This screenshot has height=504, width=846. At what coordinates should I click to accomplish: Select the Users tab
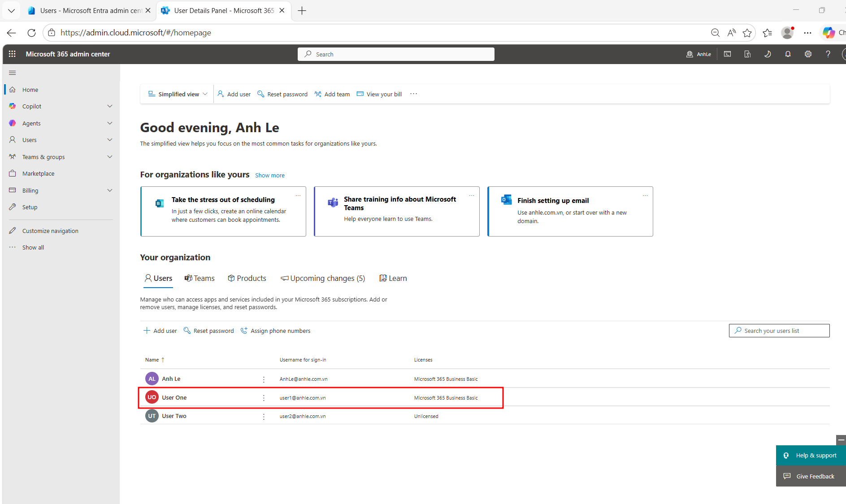pos(158,278)
